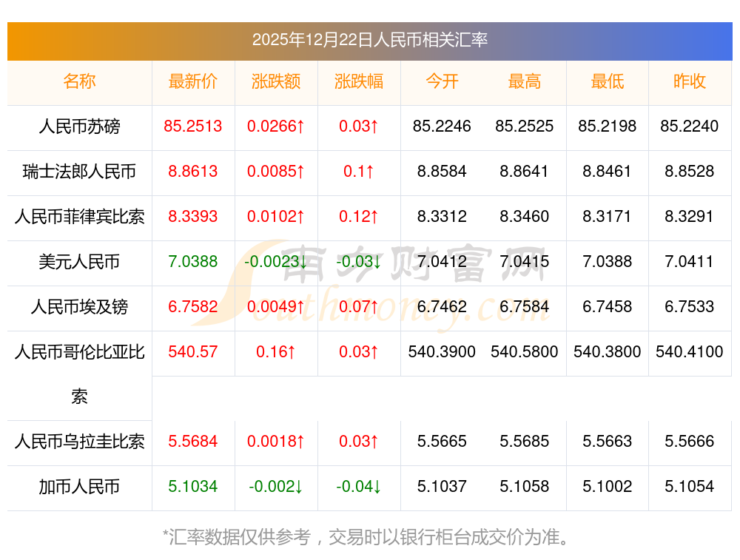
Task: Click the '最新价' column header
Action: (x=193, y=81)
